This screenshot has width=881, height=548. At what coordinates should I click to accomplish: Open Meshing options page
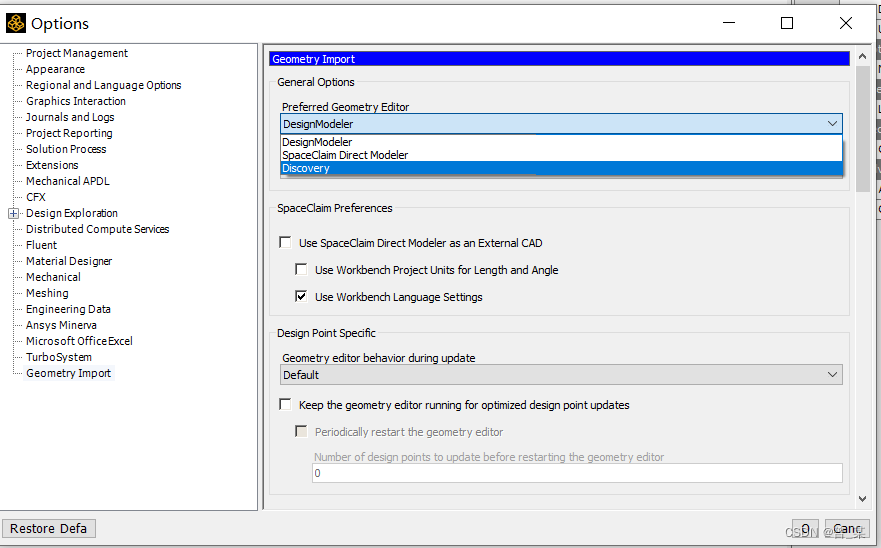pos(47,293)
